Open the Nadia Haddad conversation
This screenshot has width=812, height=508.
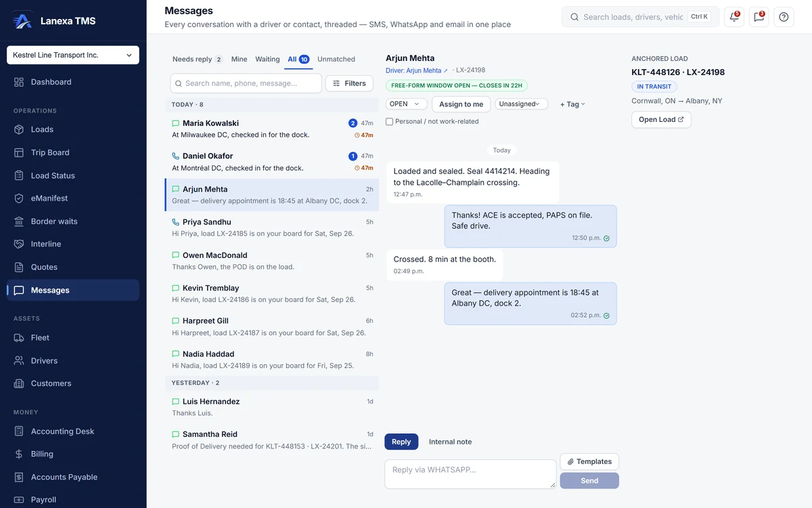point(272,360)
